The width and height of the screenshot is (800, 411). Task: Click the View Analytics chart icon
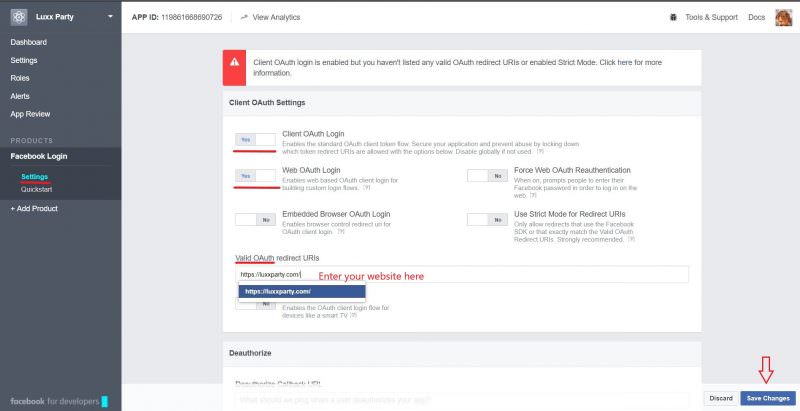pyautogui.click(x=244, y=17)
